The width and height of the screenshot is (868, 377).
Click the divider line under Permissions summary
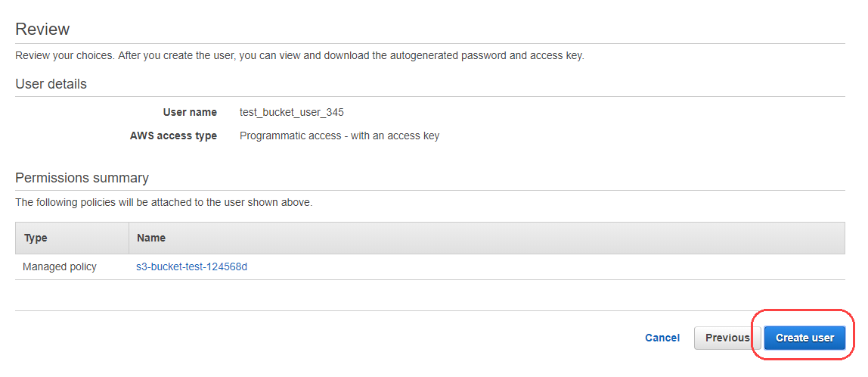[x=429, y=190]
